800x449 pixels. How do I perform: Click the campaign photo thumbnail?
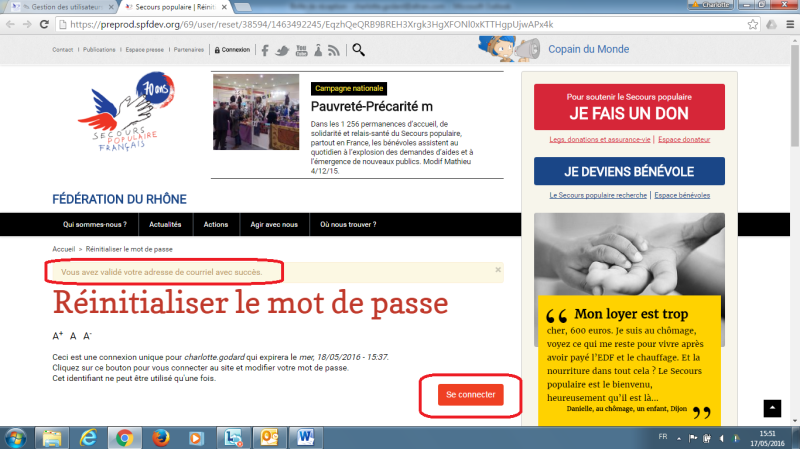coord(256,112)
